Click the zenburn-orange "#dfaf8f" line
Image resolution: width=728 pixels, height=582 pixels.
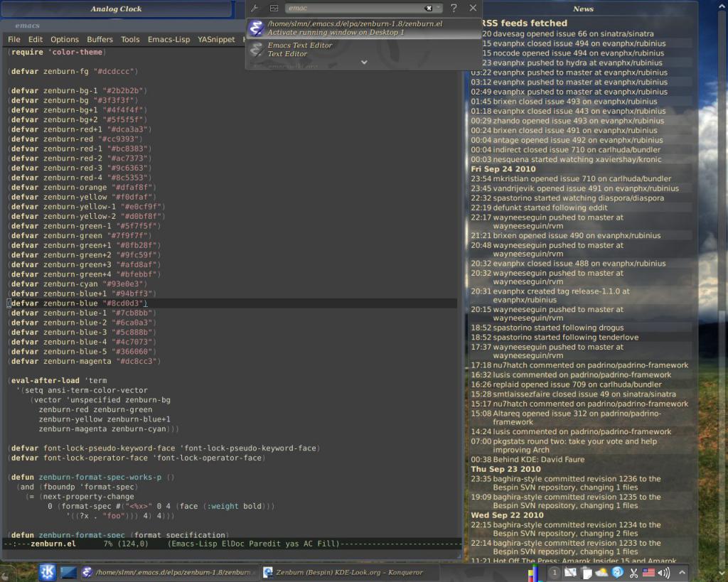click(x=82, y=188)
